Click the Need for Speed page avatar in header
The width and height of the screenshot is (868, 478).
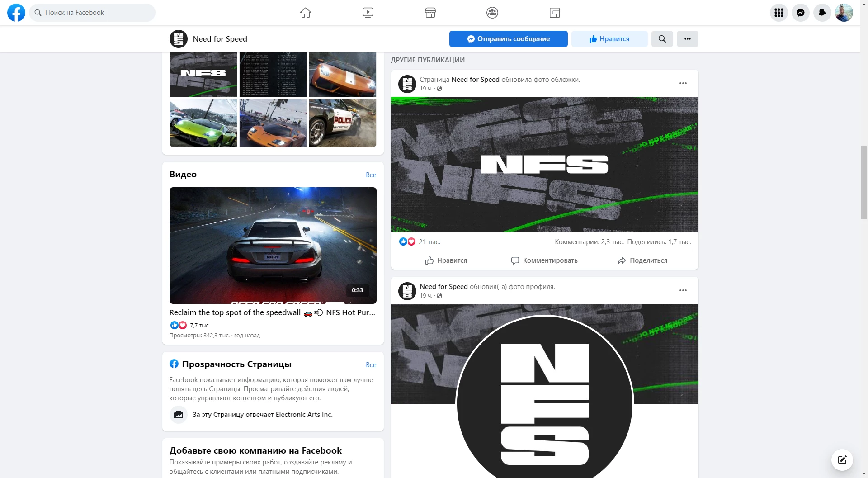coord(179,39)
